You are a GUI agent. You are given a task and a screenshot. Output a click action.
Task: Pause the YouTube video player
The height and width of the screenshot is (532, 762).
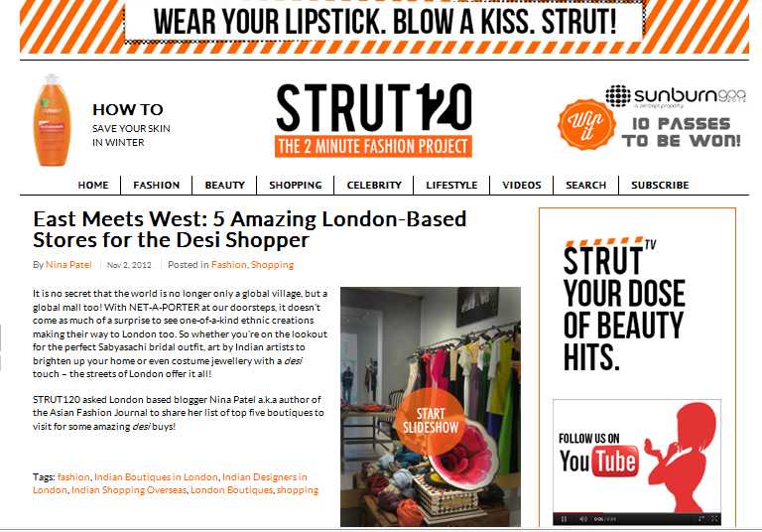click(564, 519)
